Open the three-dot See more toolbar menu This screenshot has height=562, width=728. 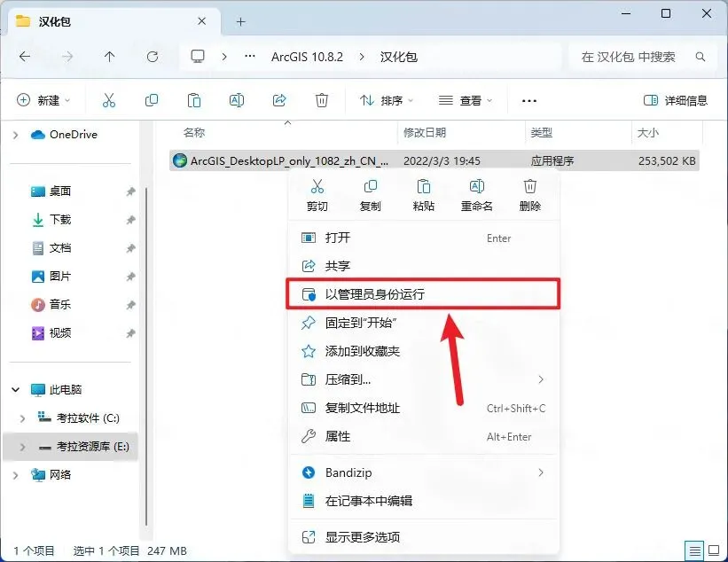[x=529, y=101]
